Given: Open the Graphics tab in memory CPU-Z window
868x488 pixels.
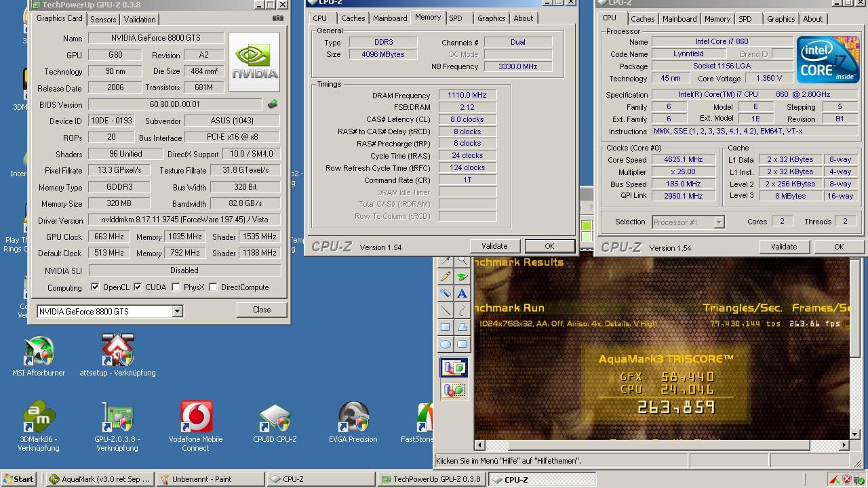Looking at the screenshot, I should point(492,18).
